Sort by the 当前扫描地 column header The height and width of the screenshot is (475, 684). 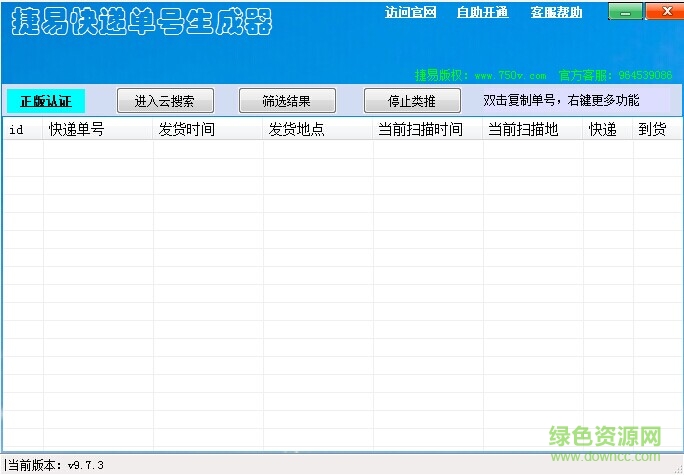pos(533,129)
